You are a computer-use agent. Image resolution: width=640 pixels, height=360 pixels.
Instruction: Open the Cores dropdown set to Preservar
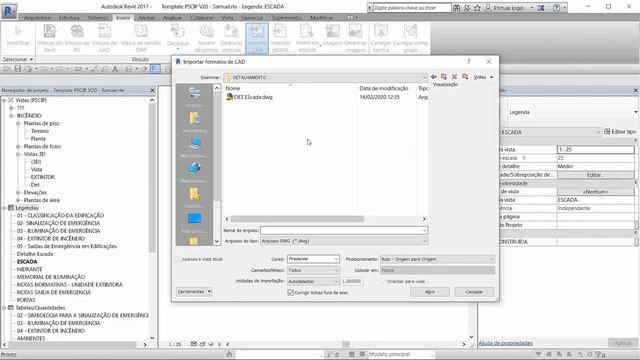[x=313, y=259]
